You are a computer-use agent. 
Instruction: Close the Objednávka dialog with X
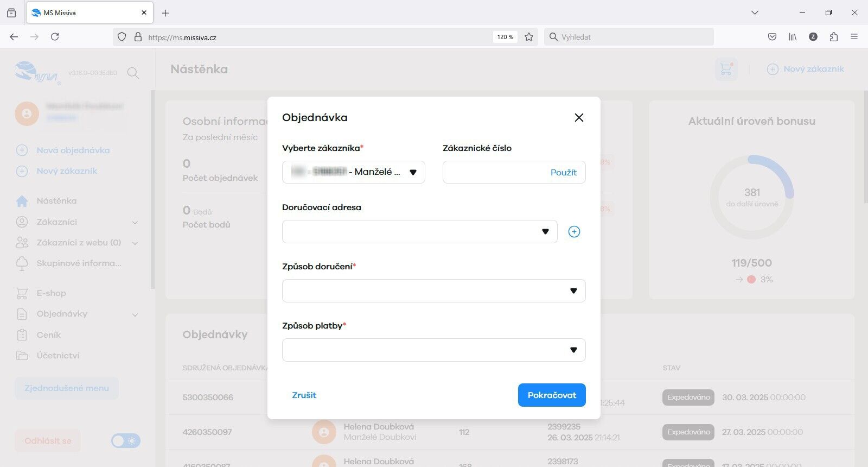[579, 118]
